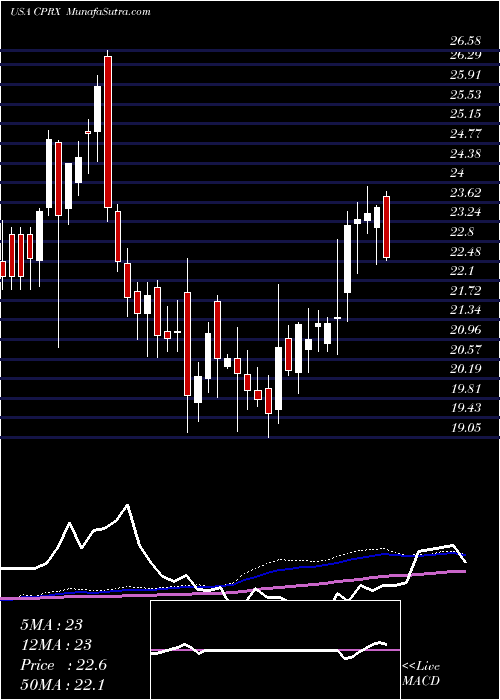
Task: Click the 25.15 price axis label
Action: pos(466,114)
